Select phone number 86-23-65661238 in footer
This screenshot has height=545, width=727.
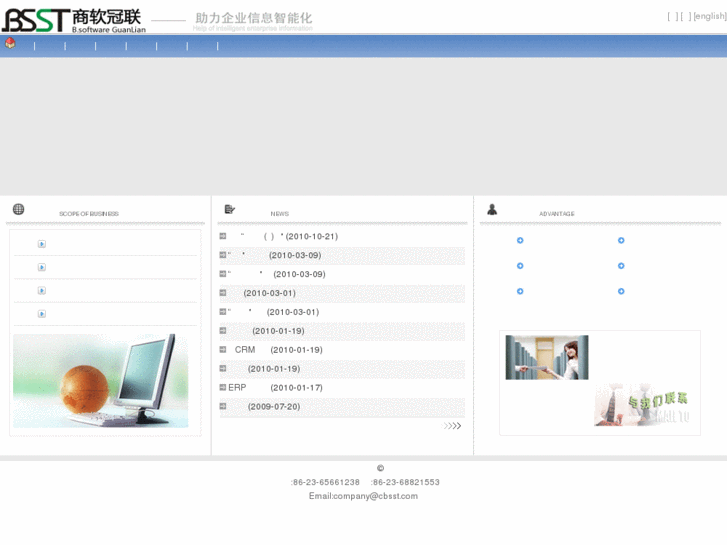coord(326,482)
